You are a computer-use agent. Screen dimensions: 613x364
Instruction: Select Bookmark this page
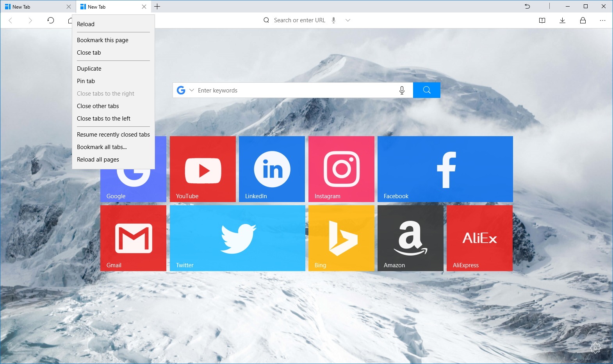tap(113, 40)
